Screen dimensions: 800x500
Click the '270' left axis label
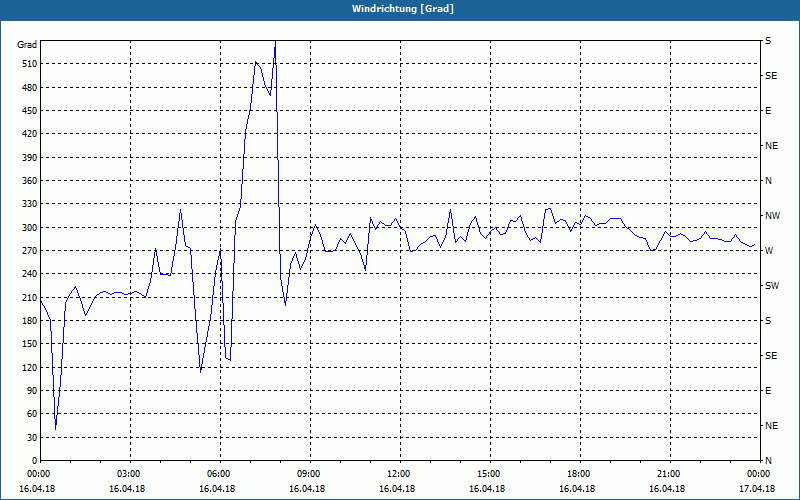tap(30, 251)
